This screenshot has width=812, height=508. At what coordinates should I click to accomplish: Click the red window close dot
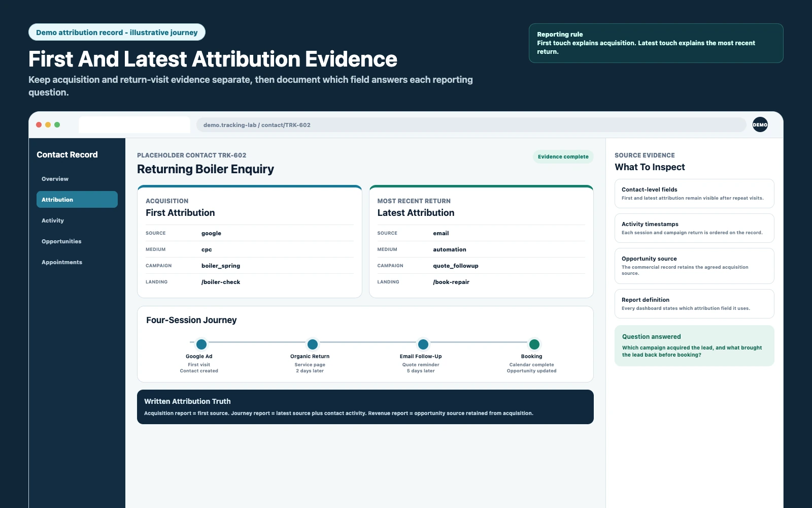coord(39,124)
